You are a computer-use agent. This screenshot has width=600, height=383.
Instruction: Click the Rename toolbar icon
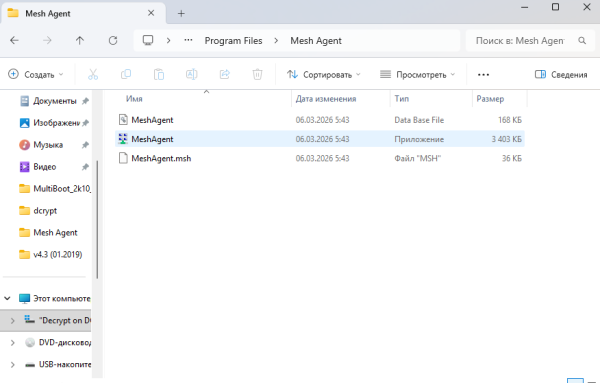tap(192, 74)
